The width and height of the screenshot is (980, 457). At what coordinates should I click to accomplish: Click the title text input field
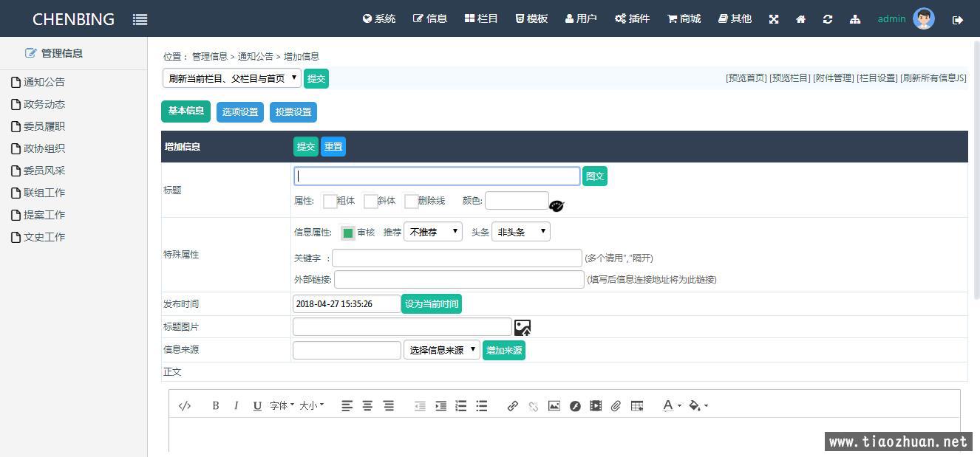click(437, 176)
